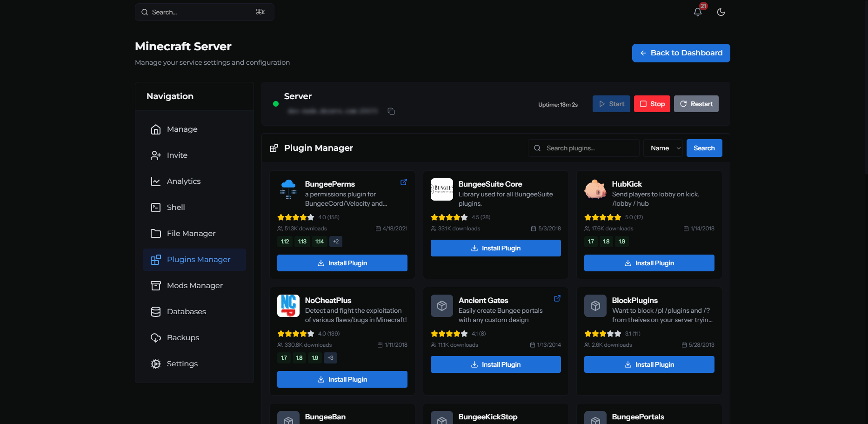Click the HubKick pig icon

click(595, 189)
